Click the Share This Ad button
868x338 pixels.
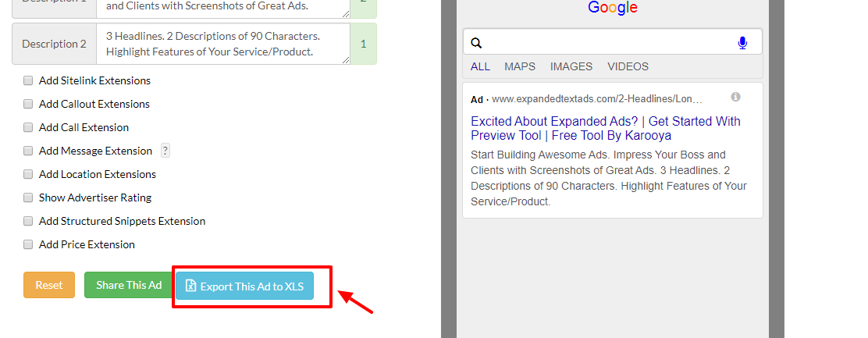point(129,285)
